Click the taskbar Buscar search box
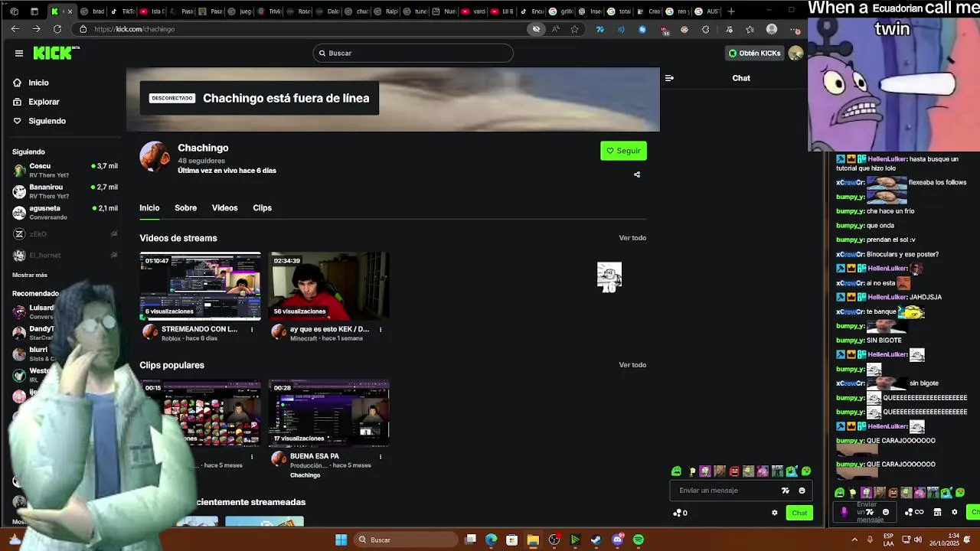The height and width of the screenshot is (551, 980). [x=407, y=540]
